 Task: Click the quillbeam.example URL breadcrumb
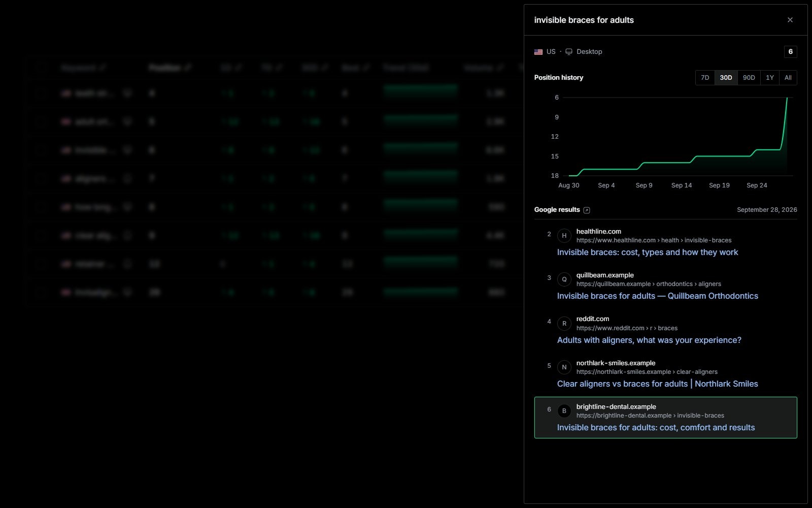click(649, 284)
